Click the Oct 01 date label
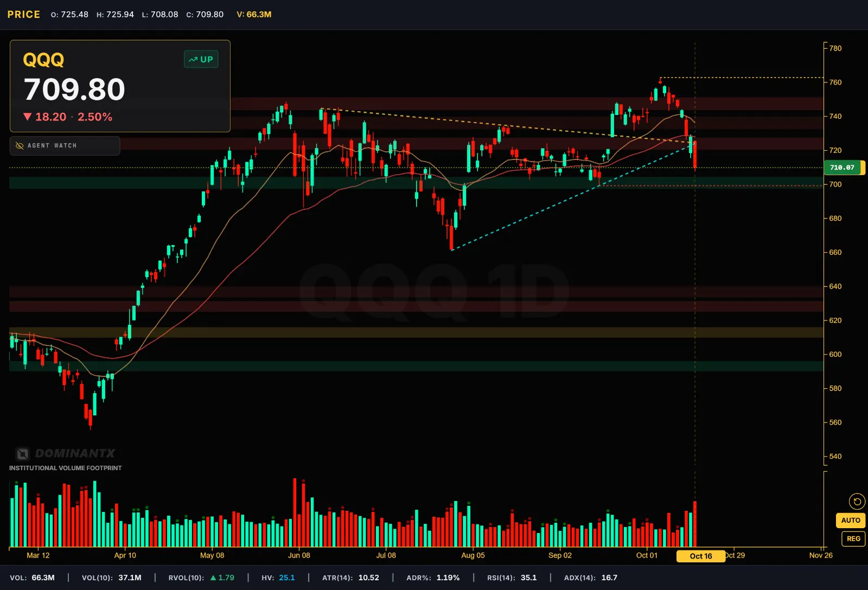Image resolution: width=868 pixels, height=590 pixels. [x=647, y=555]
